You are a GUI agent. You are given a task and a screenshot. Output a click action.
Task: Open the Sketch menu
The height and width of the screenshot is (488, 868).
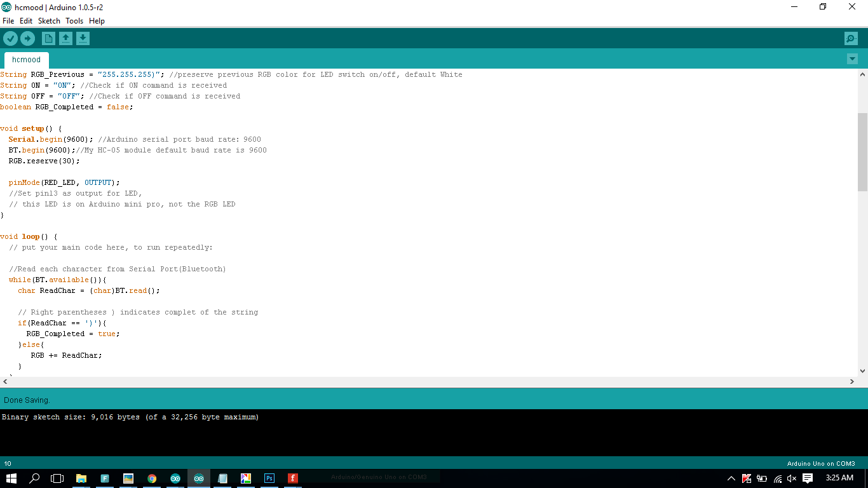[49, 21]
